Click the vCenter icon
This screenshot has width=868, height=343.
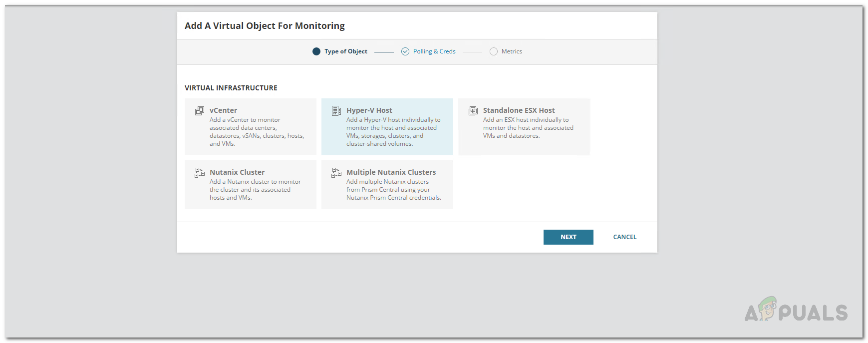tap(200, 111)
